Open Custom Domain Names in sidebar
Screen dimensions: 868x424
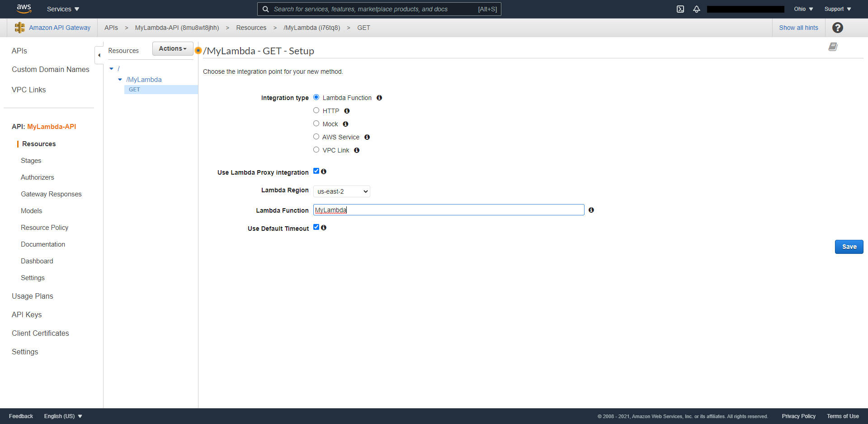coord(51,69)
